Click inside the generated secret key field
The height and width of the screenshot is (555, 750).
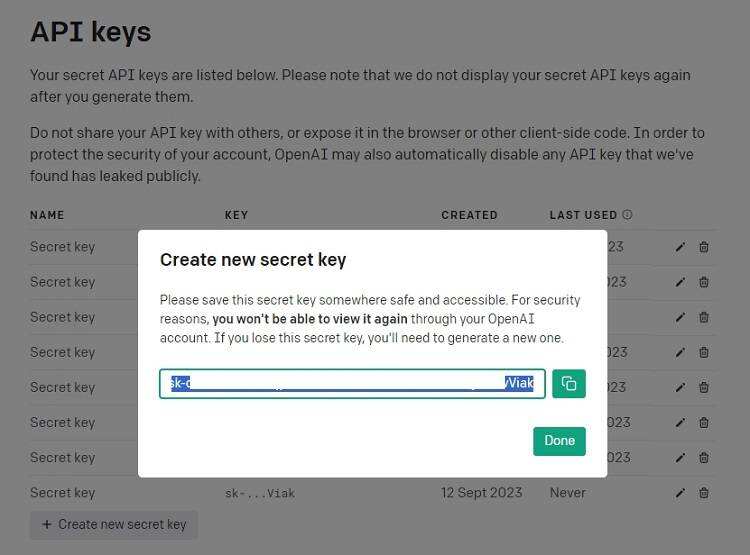click(352, 383)
